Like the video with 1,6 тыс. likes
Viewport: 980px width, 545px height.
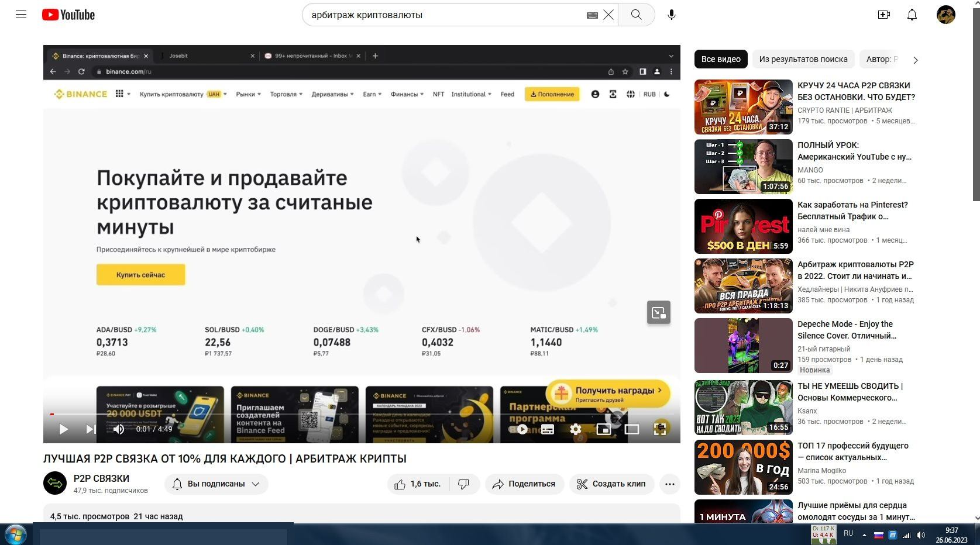pos(418,484)
